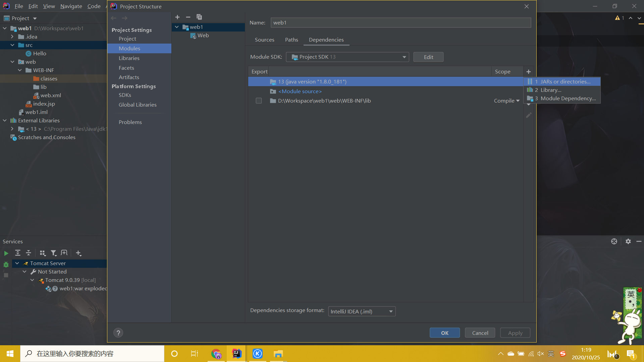The image size is (644, 362).
Task: Collapse the WEB-INF folder
Action: click(x=20, y=70)
